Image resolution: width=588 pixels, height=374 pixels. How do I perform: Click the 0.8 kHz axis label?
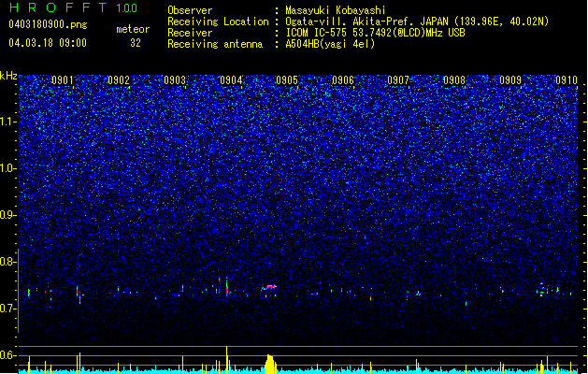pyautogui.click(x=8, y=262)
